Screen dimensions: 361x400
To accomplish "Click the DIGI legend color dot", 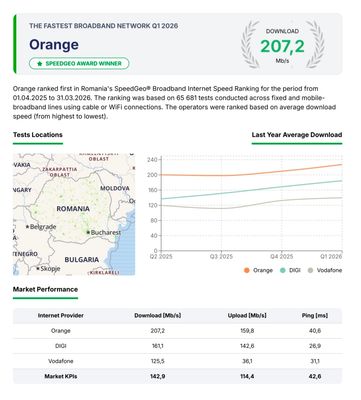I will click(283, 270).
